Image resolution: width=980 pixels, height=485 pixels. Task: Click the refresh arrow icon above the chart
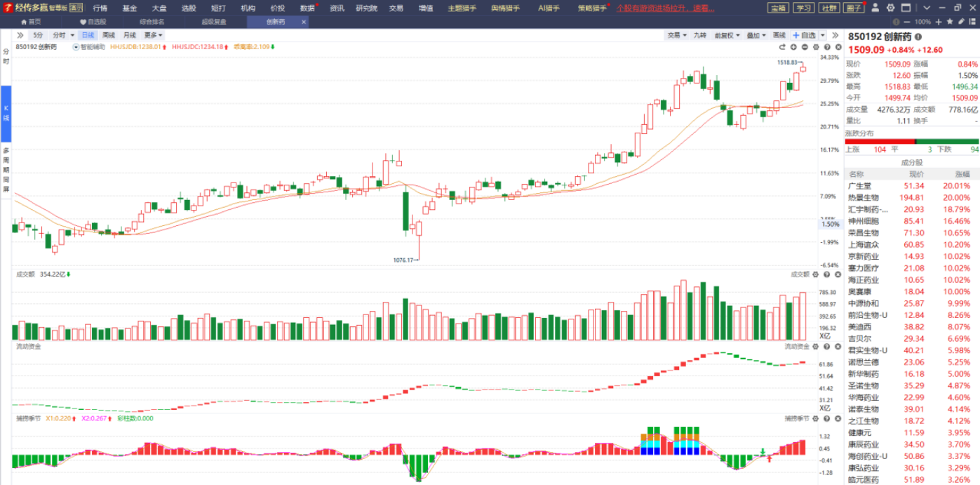click(x=781, y=47)
